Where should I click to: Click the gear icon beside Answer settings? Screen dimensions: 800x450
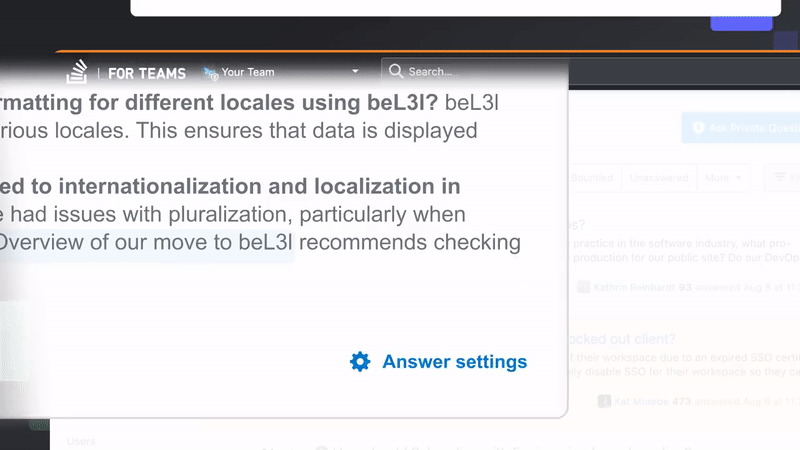(360, 362)
